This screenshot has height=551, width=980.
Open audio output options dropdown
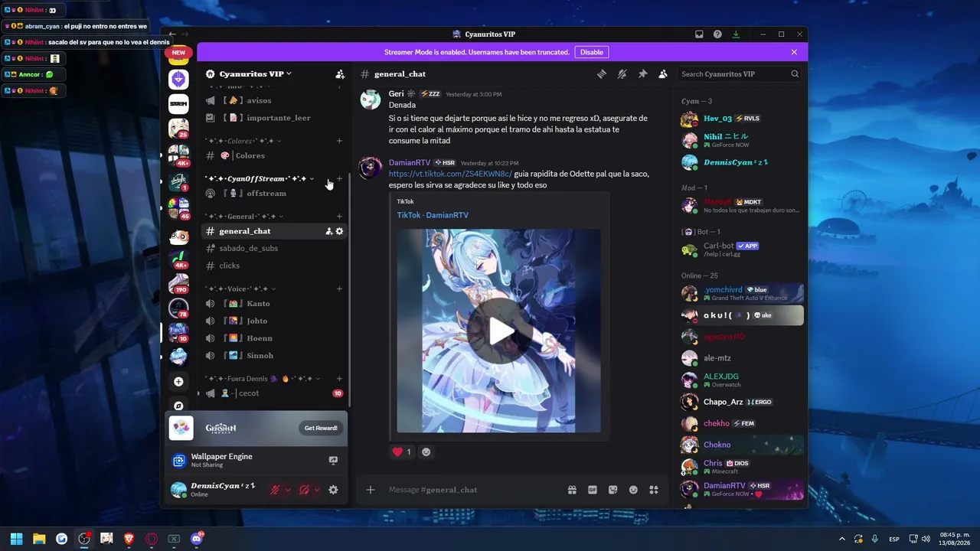[x=317, y=490]
